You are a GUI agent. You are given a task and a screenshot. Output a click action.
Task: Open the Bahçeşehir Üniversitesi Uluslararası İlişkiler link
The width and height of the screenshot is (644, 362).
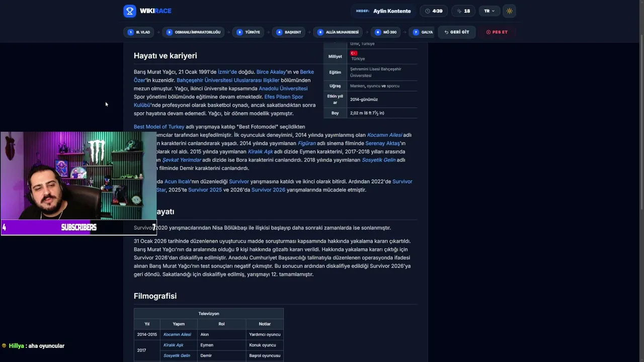[228, 80]
